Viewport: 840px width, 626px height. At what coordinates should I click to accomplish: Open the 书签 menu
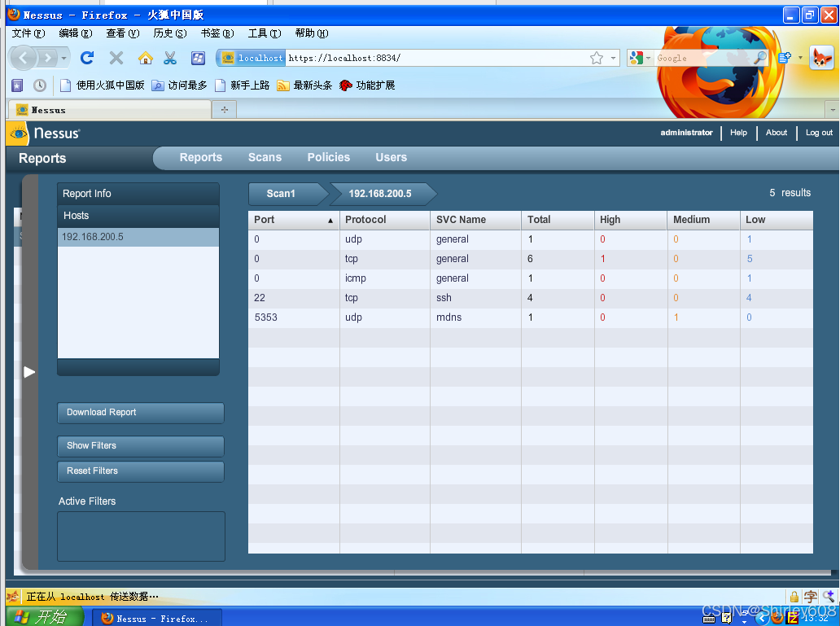point(217,33)
